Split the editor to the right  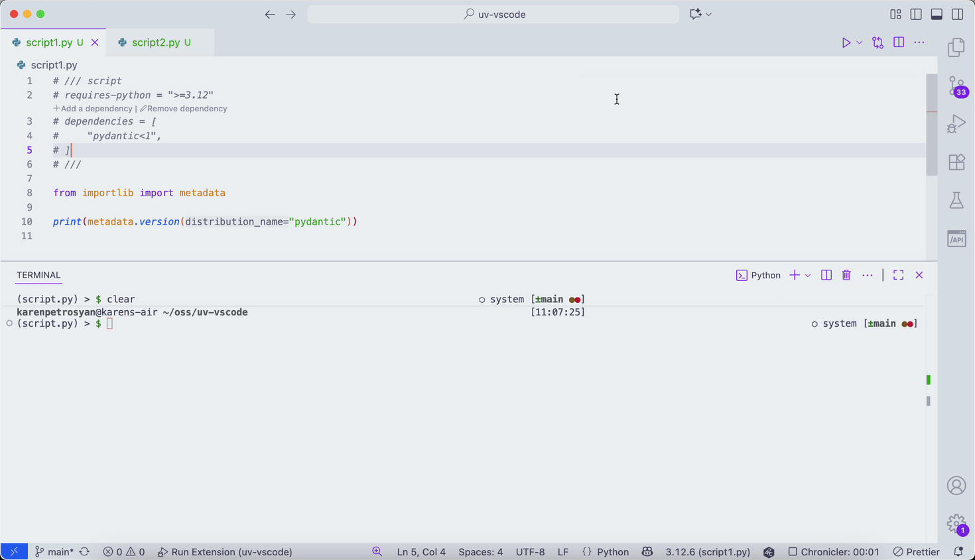coord(899,42)
